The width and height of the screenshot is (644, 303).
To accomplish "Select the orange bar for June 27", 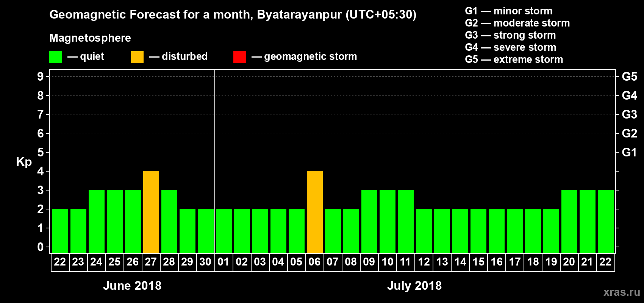I will [151, 212].
